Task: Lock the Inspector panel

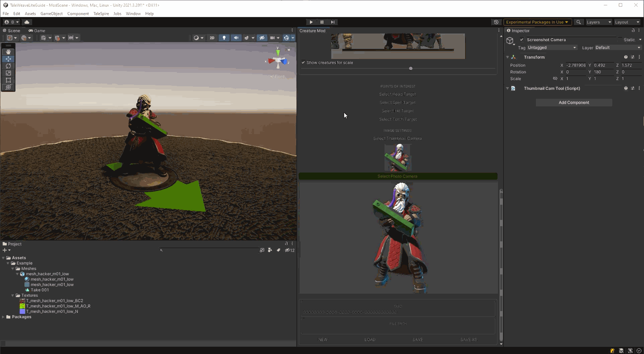Action: coord(633,30)
